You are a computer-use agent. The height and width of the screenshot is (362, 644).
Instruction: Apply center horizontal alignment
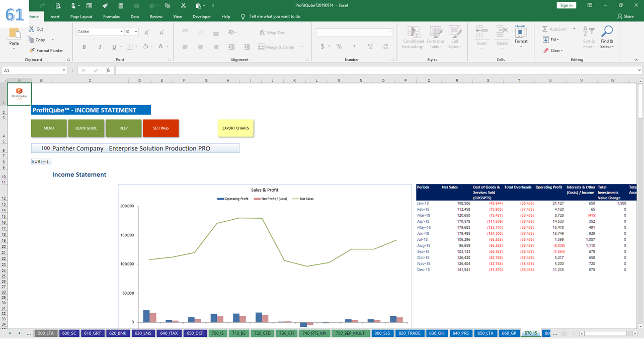click(200, 47)
